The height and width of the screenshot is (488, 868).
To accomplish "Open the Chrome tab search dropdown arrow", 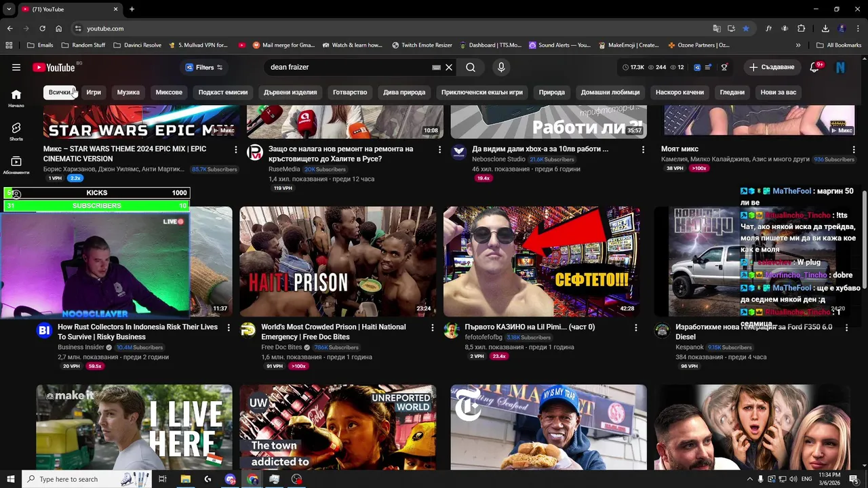I will [9, 9].
